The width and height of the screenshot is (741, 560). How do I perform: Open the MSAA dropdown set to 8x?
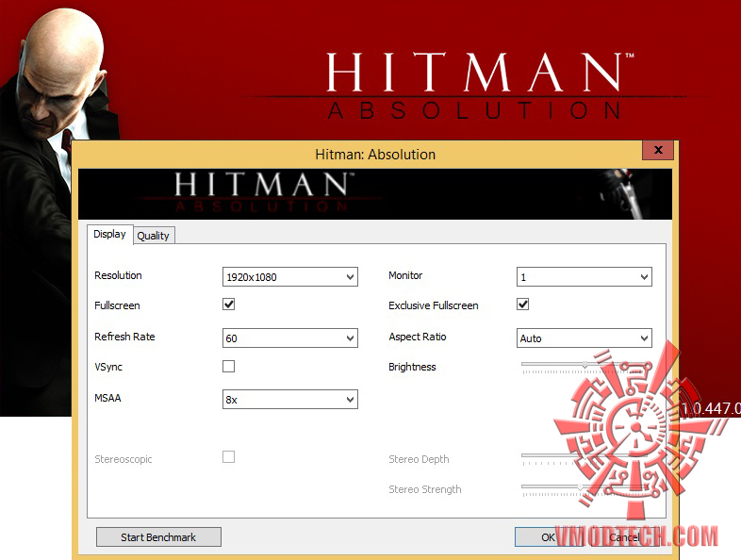pos(290,400)
